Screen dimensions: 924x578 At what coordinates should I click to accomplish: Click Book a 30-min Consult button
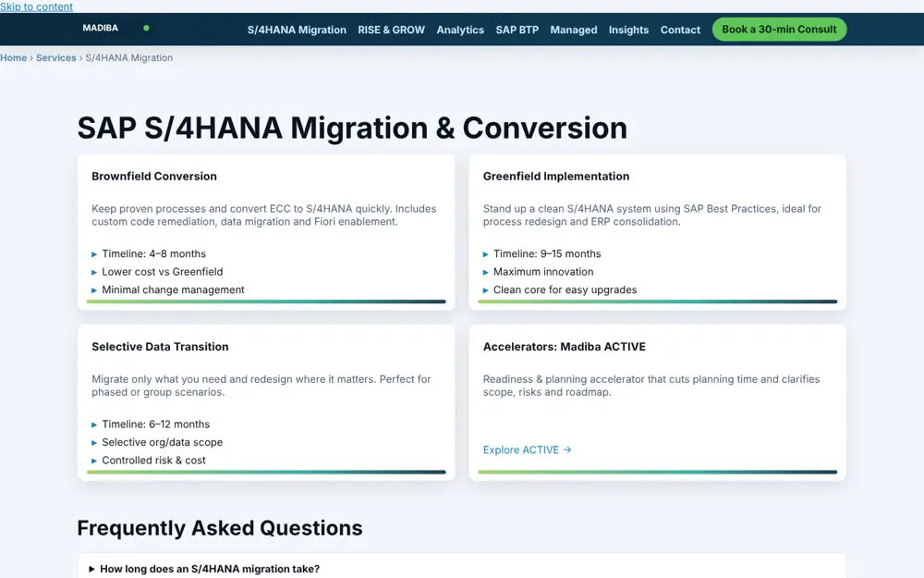tap(779, 29)
